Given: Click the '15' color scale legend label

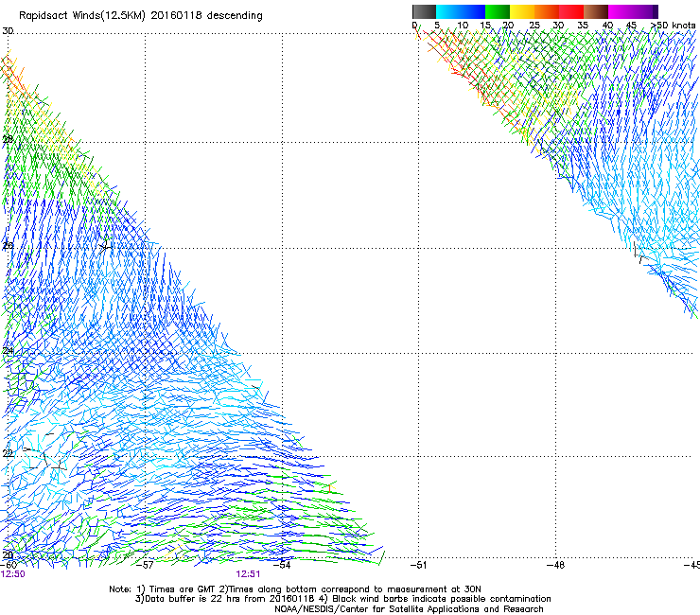Looking at the screenshot, I should pos(485,26).
